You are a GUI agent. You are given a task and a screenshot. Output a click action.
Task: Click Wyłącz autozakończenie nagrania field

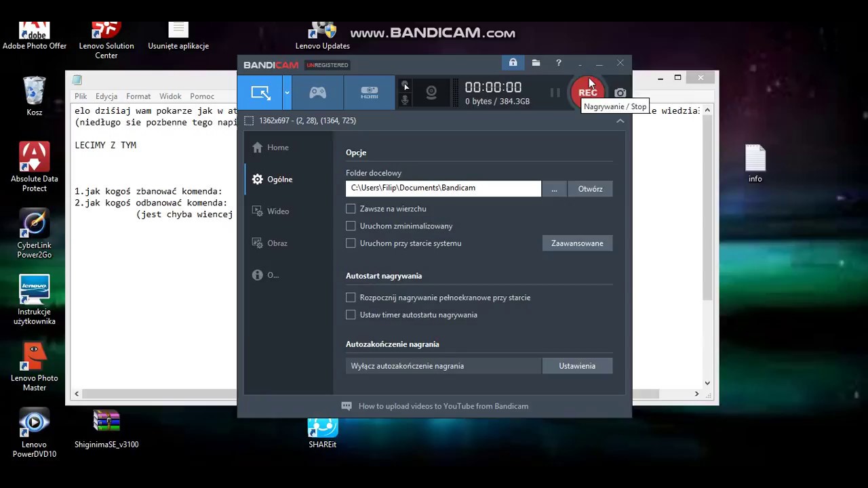click(x=443, y=366)
